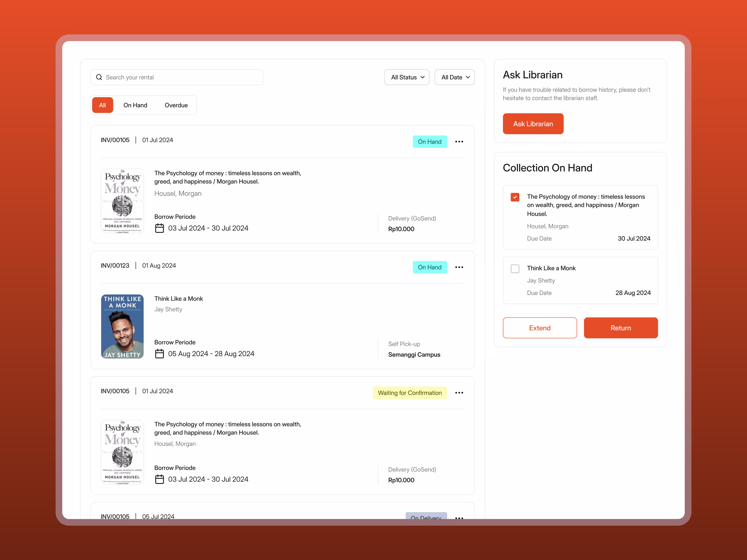Click the calendar icon beside 05 Aug 2024 - 28 Aug 2024
This screenshot has height=560, width=747.
160,354
